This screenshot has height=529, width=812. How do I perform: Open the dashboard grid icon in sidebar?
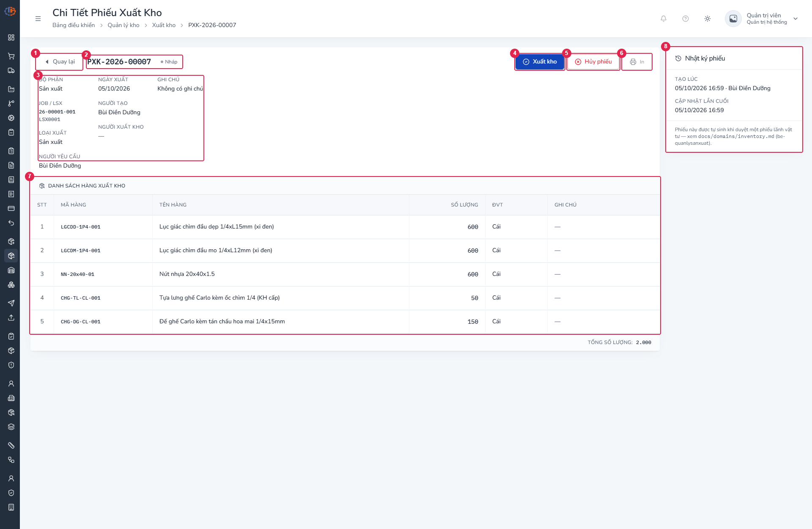[11, 38]
